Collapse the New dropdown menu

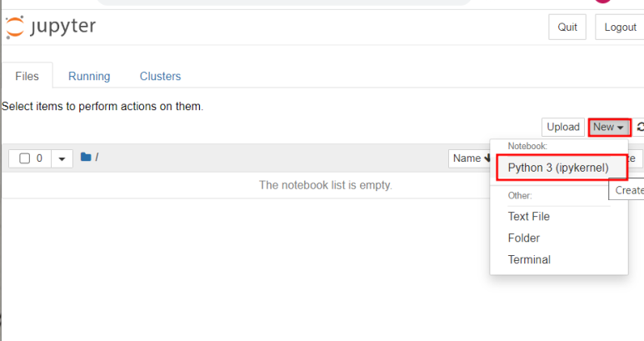tap(609, 127)
